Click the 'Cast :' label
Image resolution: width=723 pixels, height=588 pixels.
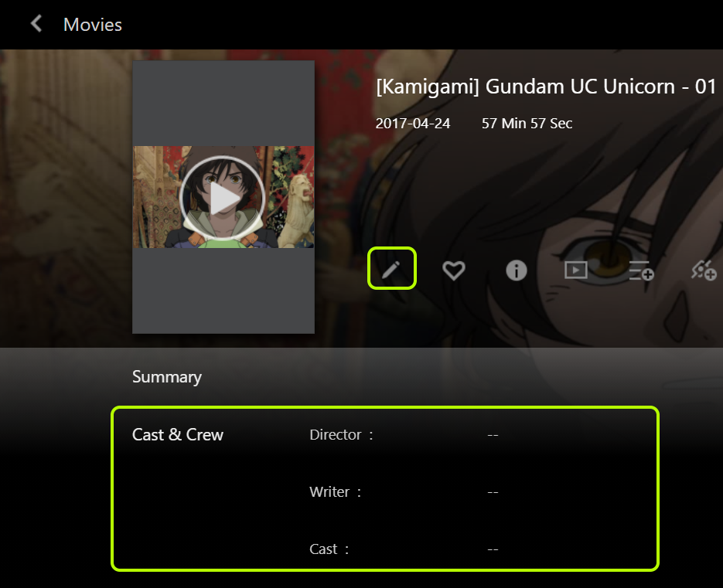pos(329,549)
